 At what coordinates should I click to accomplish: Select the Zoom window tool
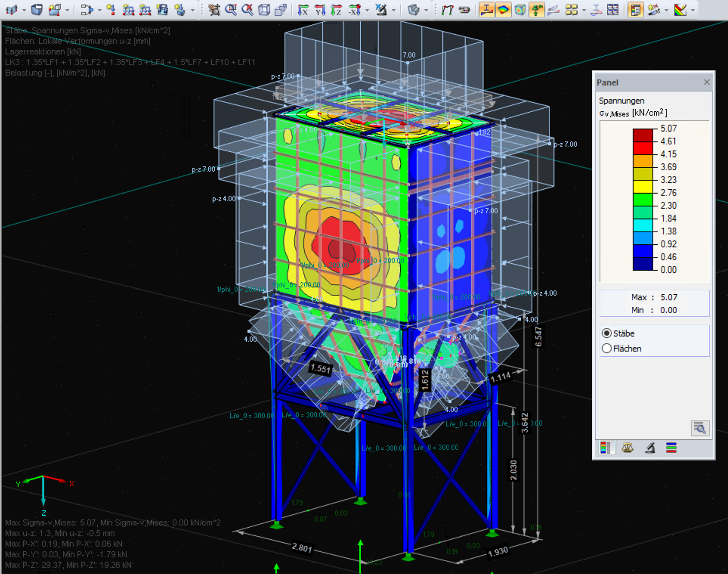231,10
